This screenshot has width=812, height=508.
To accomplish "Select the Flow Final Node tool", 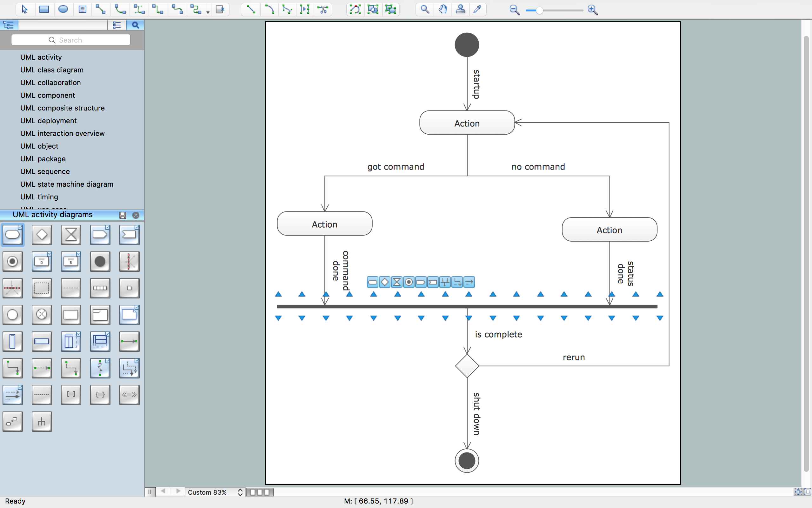I will (42, 315).
